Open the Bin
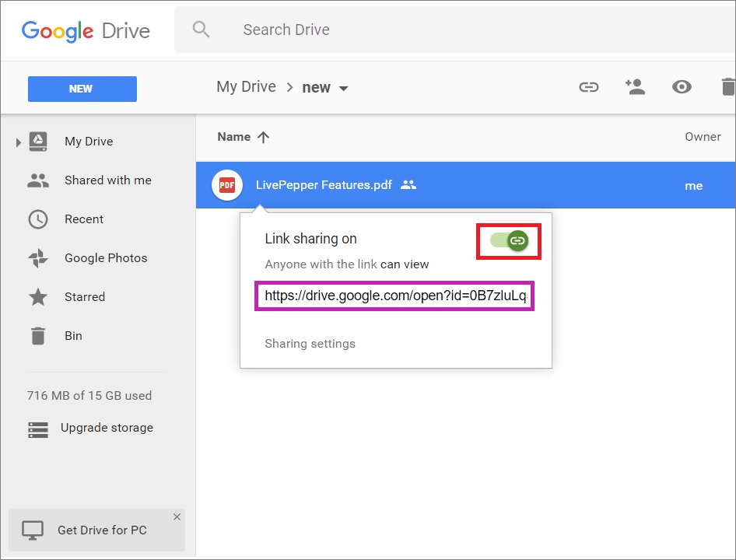 (73, 336)
